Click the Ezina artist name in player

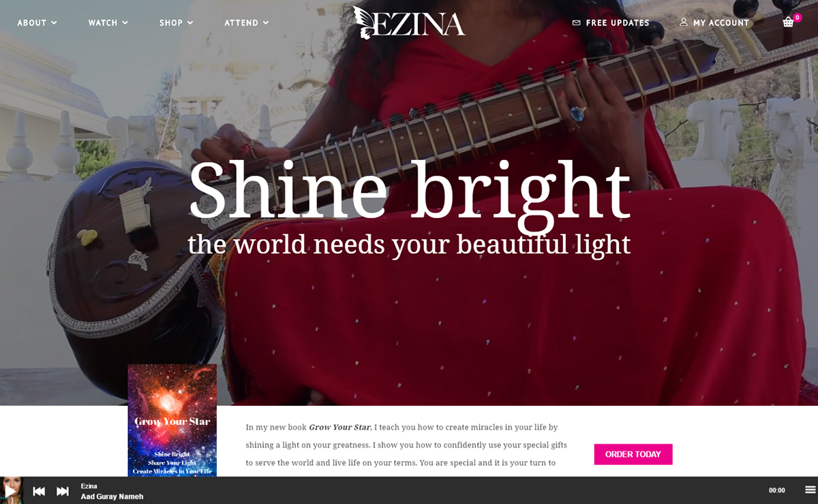(89, 486)
